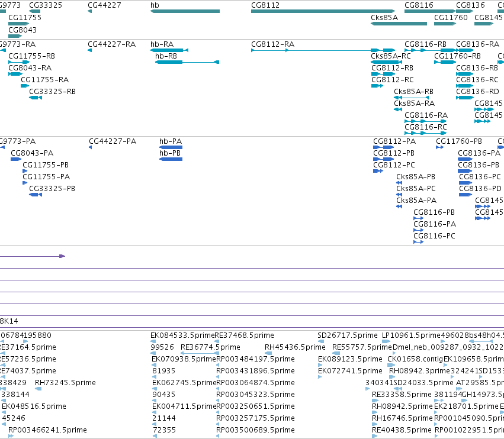Click the CG8112-RA transcript label
504x439 pixels.
[x=272, y=44]
